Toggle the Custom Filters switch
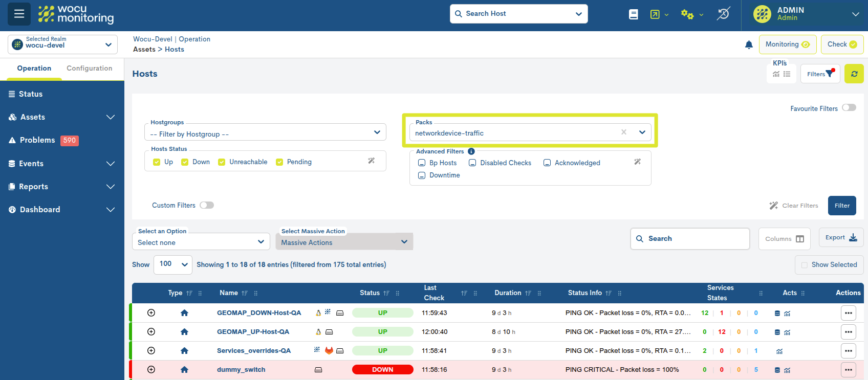Viewport: 868px width, 380px height. click(206, 205)
